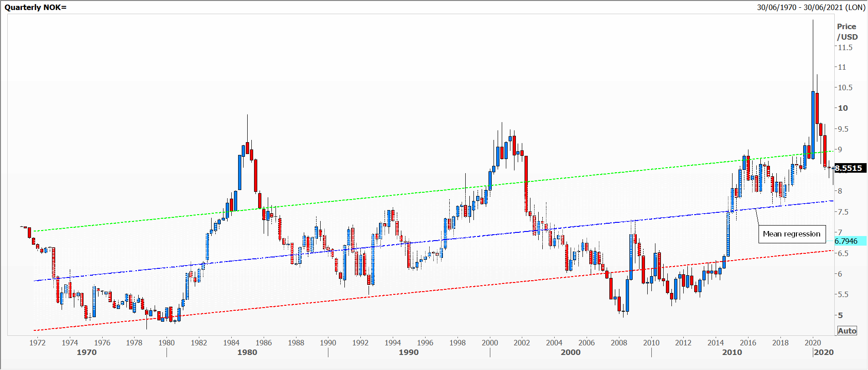Click the 1972 year label on time axis
The width and height of the screenshot is (868, 370).
37,343
